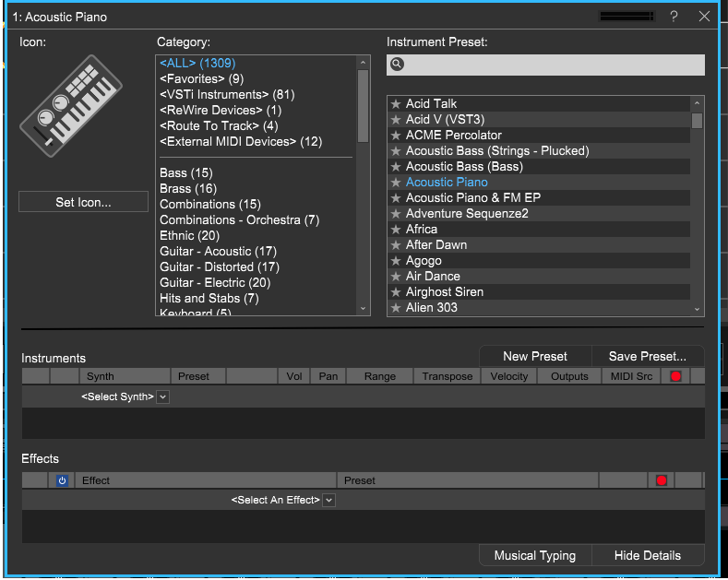Choose Guitar - Distorted (17) category
This screenshot has width=728, height=580.
click(x=220, y=267)
